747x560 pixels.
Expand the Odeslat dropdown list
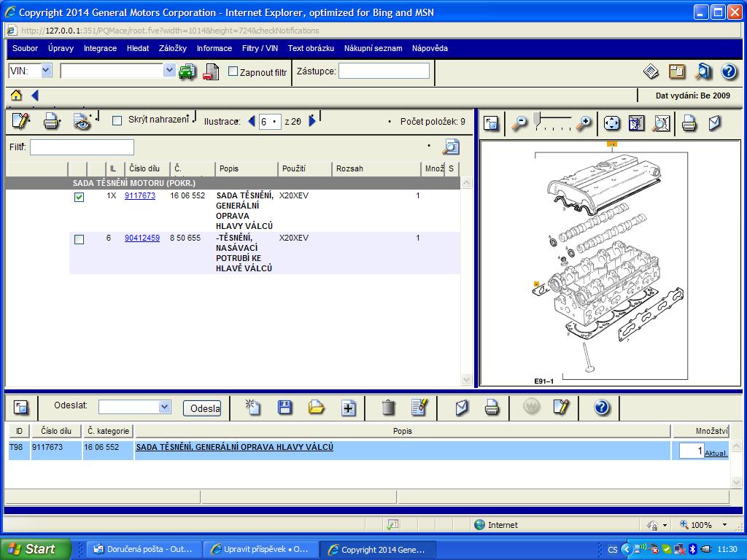[164, 407]
